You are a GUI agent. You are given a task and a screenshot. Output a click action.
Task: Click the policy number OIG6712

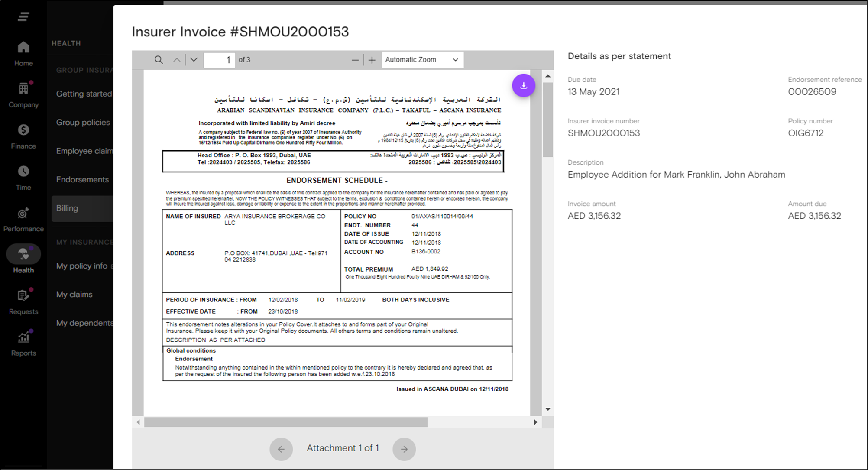pos(806,133)
